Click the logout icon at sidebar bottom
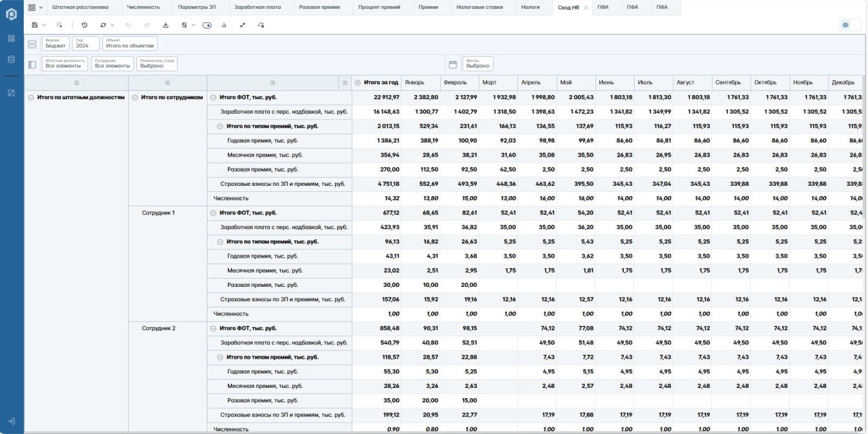Viewport: 868px width, 434px height. (11, 421)
